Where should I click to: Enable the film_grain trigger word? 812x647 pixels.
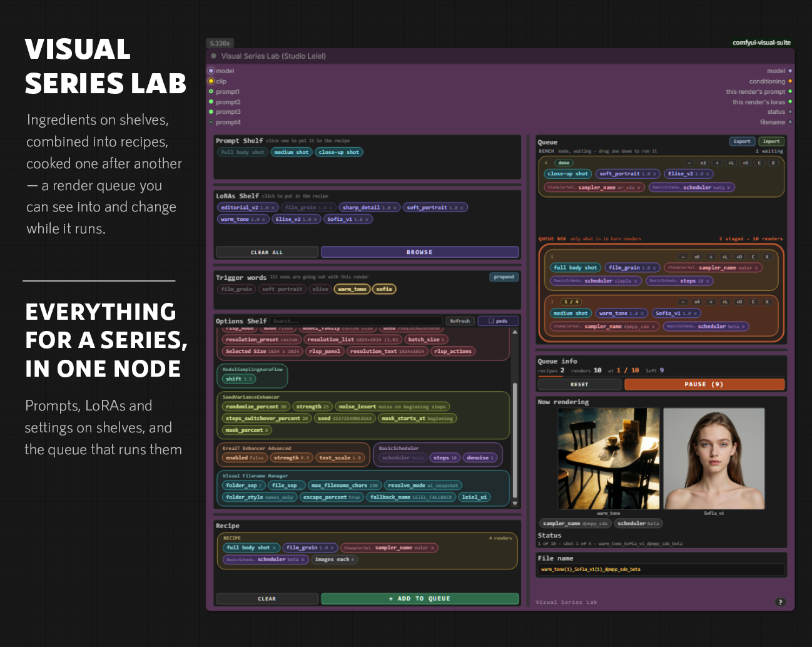(236, 289)
